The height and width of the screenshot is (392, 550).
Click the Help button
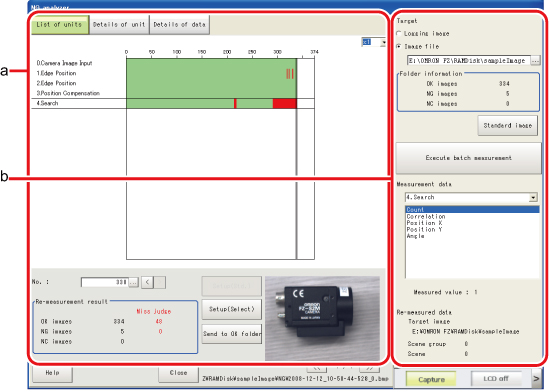53,373
